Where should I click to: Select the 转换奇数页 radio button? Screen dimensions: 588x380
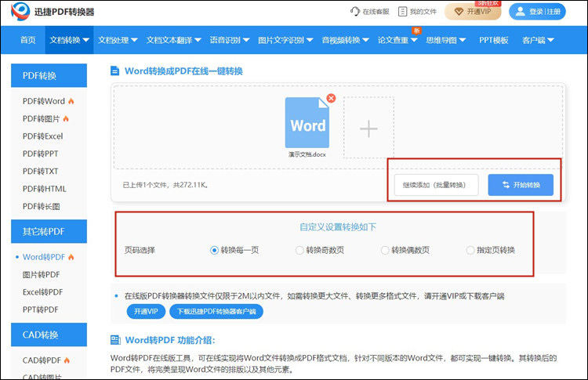(299, 251)
